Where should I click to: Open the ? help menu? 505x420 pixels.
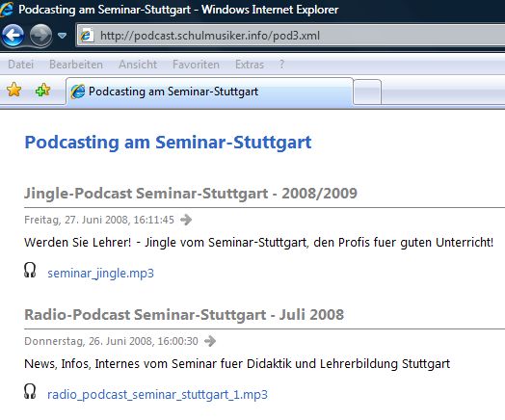(x=281, y=65)
